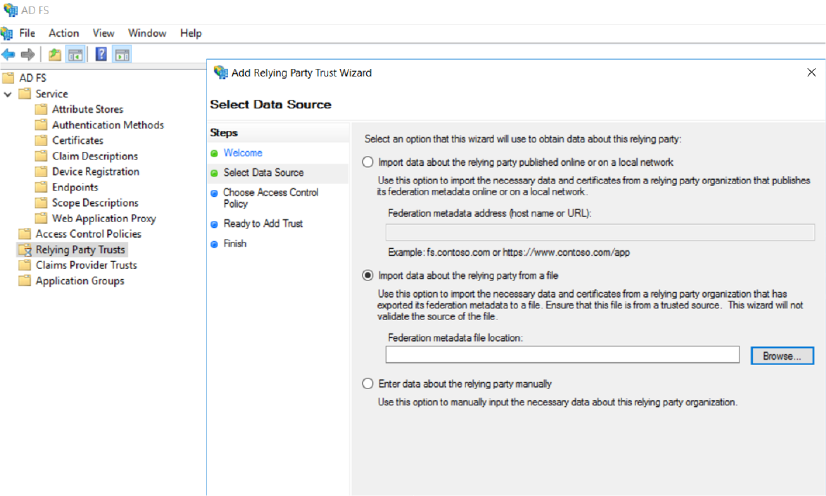Click the Claims Provider Trusts folder icon
826x496 pixels.
click(24, 265)
